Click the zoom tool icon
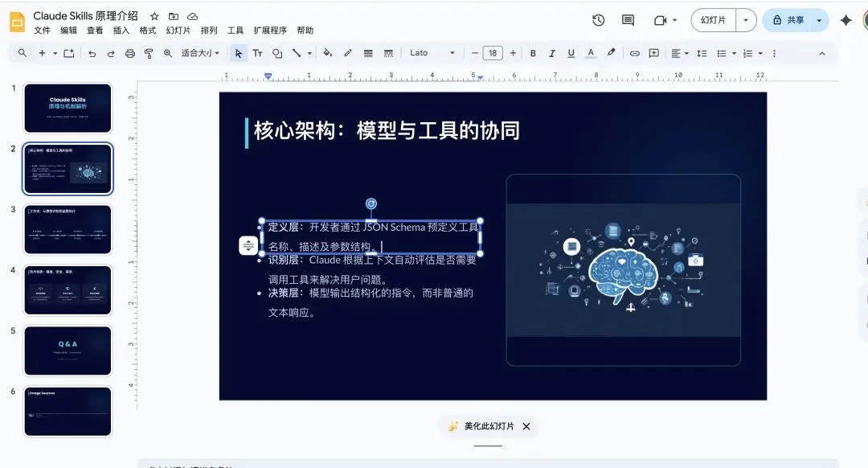Viewport: 868px width, 468px height. tap(168, 53)
